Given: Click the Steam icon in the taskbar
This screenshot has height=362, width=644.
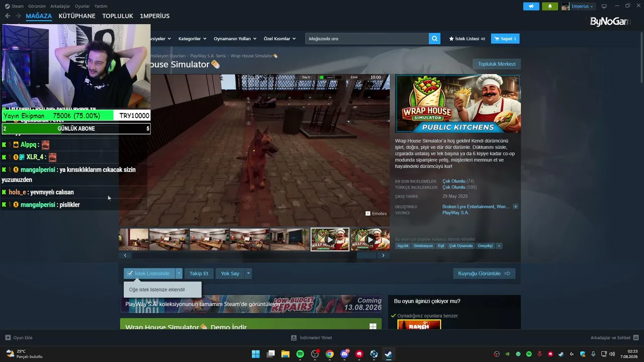Looking at the screenshot, I should tap(388, 354).
